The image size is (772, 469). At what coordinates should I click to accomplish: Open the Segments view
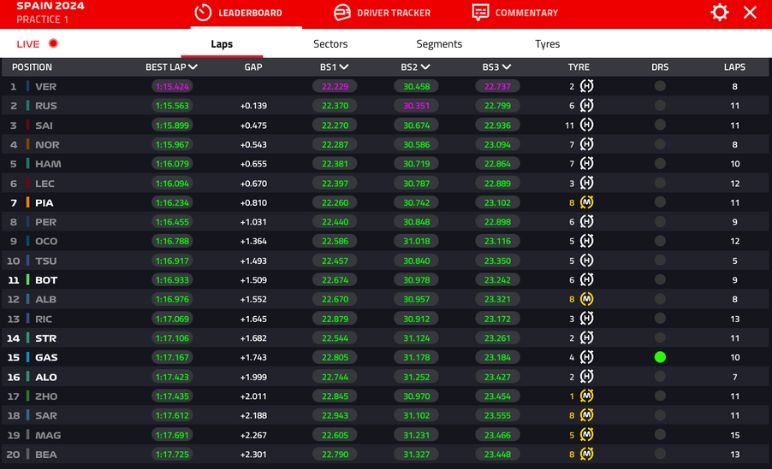(x=439, y=44)
